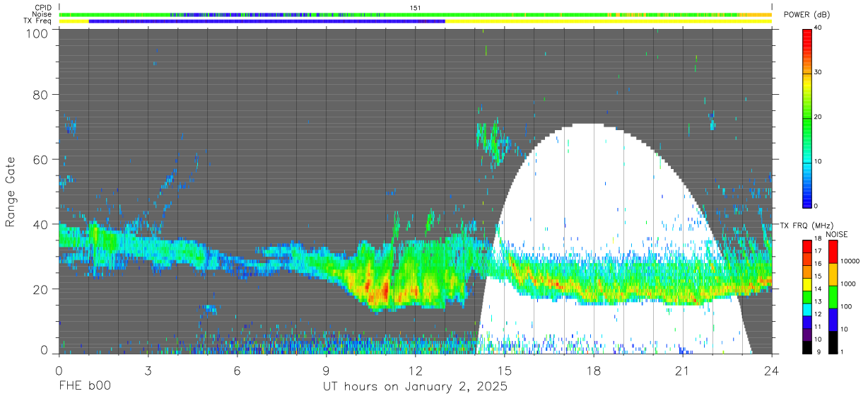Click range gate tick label '20'
This screenshot has width=868, height=401.
click(40, 289)
